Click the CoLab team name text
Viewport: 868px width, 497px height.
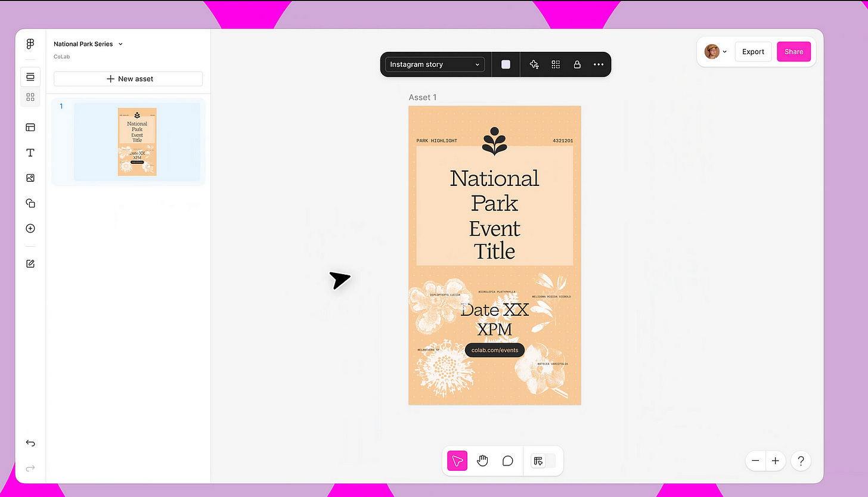[62, 57]
